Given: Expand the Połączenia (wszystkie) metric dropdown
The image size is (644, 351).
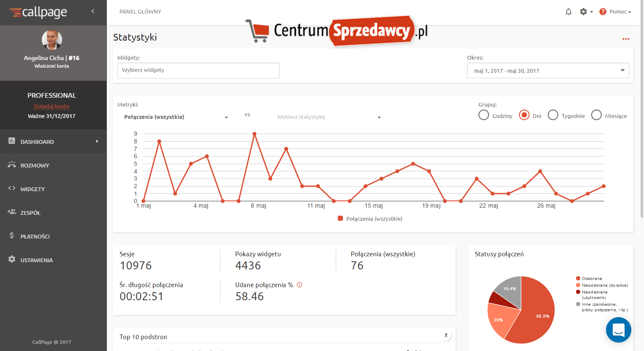Looking at the screenshot, I should [x=176, y=117].
